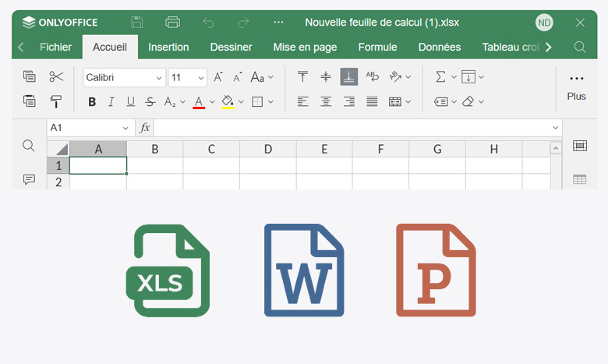Image resolution: width=608 pixels, height=364 pixels.
Task: Toggle Wrap text
Action: tap(373, 76)
